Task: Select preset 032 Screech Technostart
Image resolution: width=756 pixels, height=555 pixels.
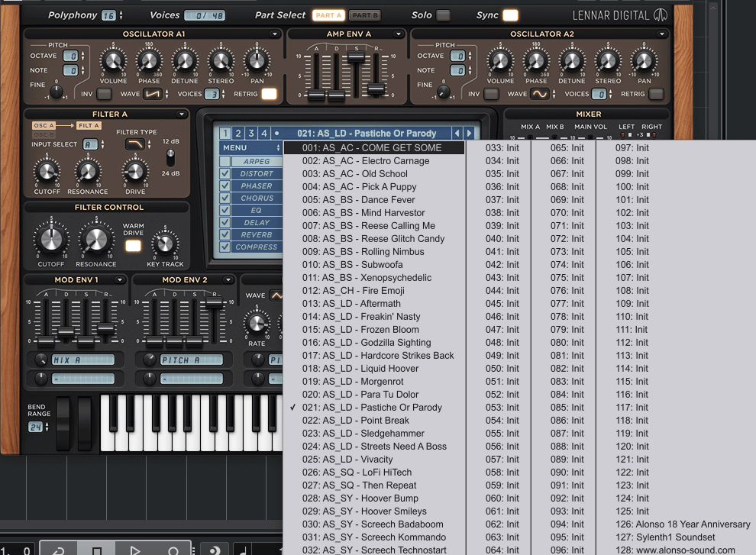Action: [374, 550]
